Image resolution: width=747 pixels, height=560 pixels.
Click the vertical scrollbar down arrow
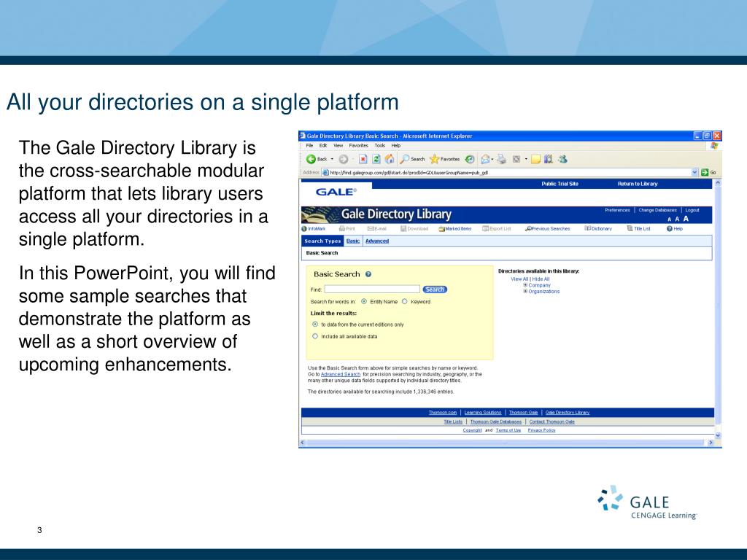[718, 435]
